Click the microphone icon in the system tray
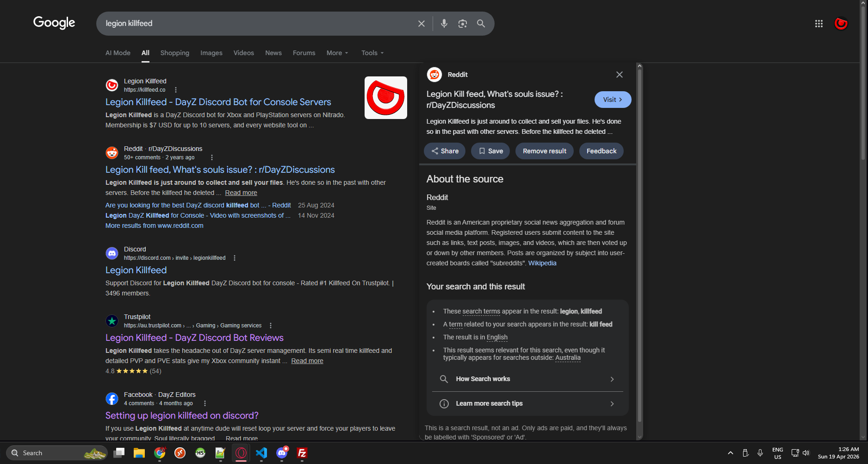 pos(760,453)
